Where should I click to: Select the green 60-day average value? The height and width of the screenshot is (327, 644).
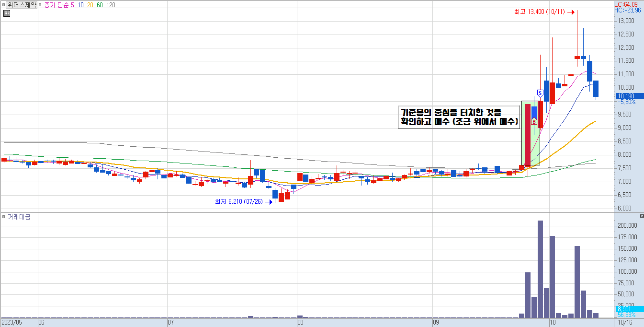[100, 5]
